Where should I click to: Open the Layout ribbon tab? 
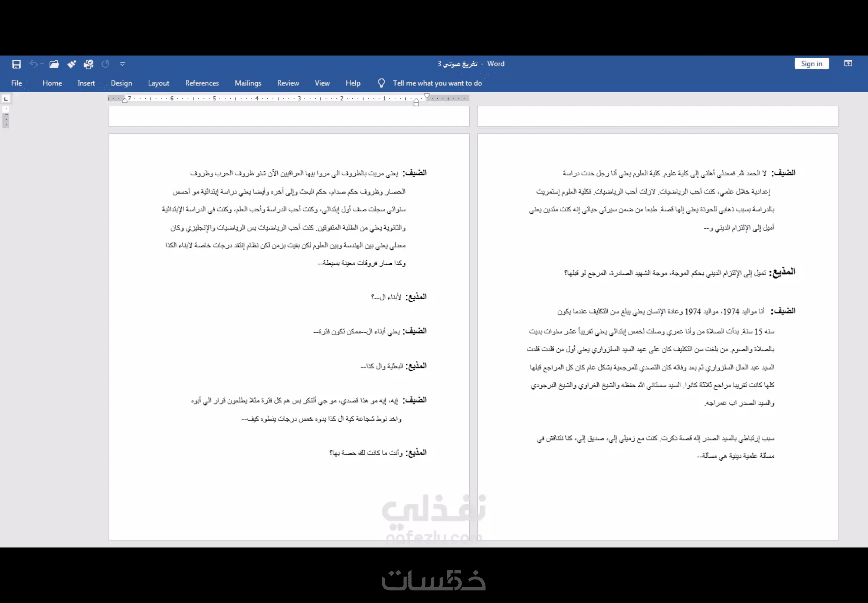coord(158,83)
